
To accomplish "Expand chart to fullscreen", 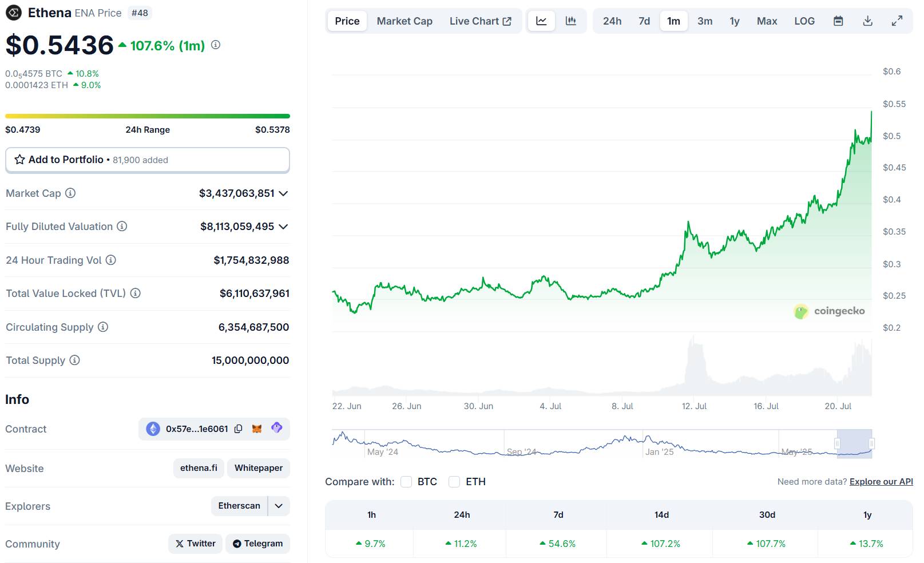I will tap(897, 21).
